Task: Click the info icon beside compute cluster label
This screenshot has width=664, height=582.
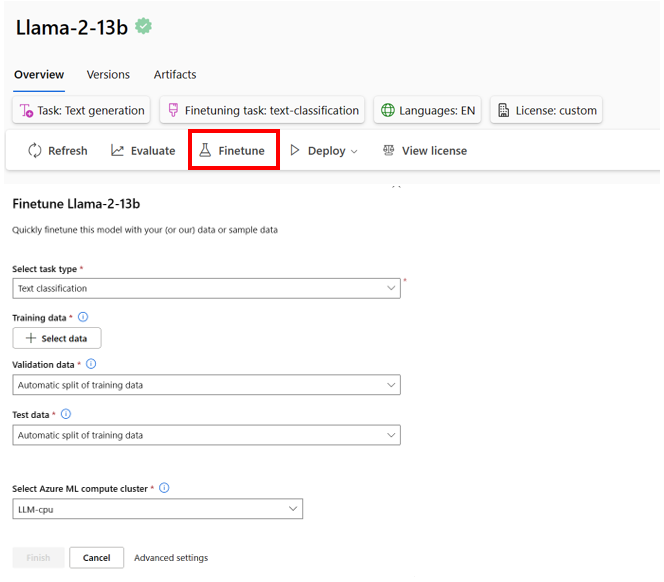Action: 164,488
